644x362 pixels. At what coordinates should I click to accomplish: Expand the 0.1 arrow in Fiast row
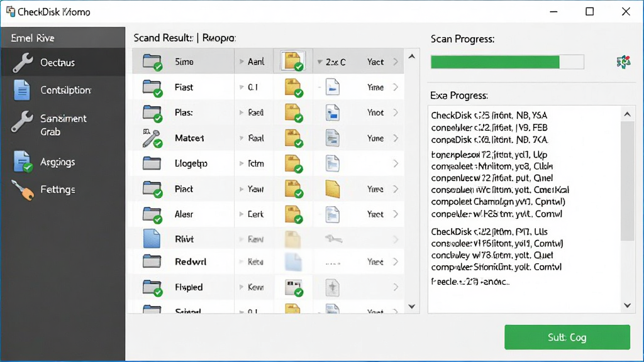point(241,87)
